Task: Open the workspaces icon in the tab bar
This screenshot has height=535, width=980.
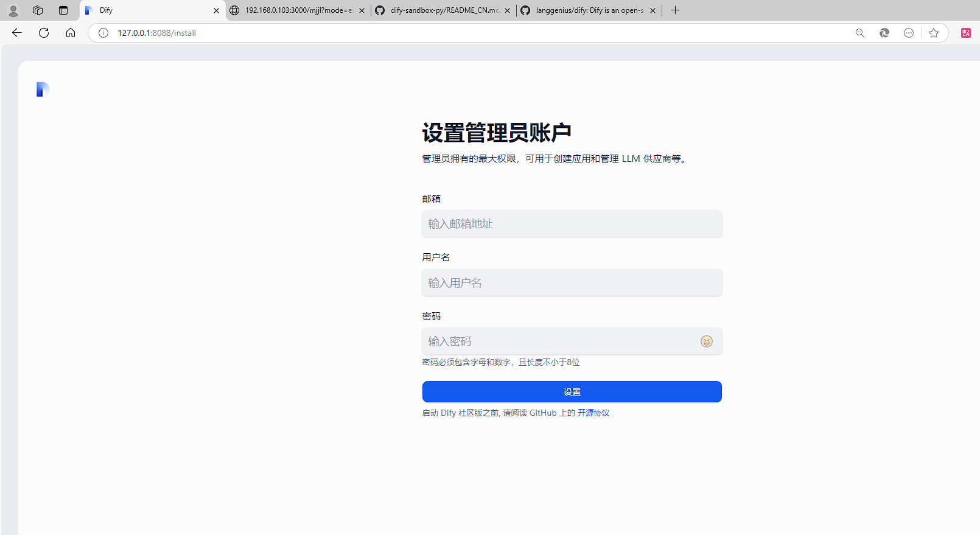Action: coord(38,10)
